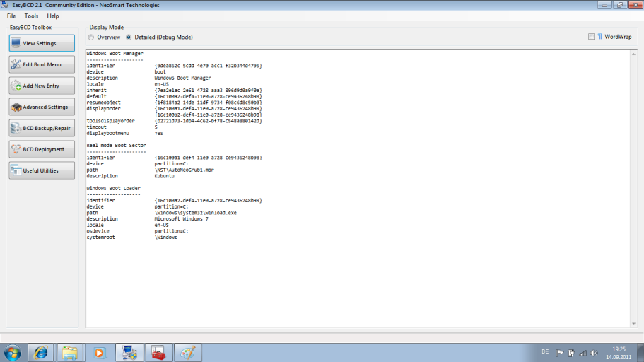644x362 pixels.
Task: Open Useful Utilities
Action: [42, 170]
